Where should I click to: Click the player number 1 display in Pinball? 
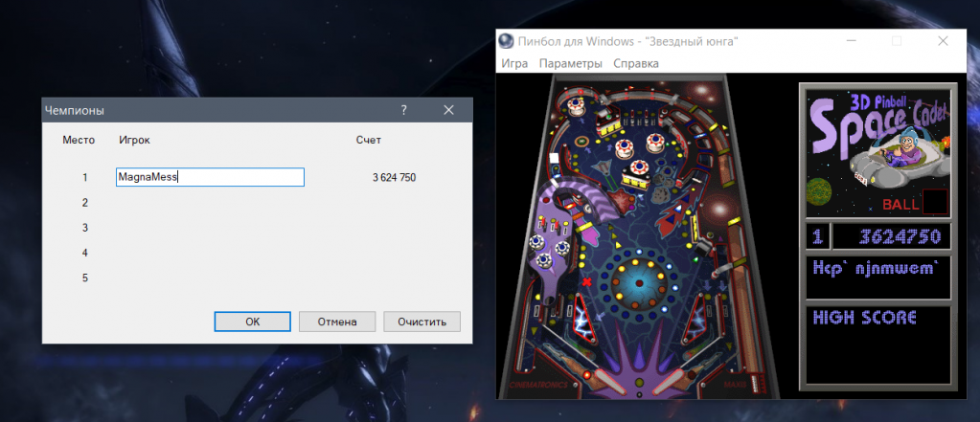(x=817, y=236)
